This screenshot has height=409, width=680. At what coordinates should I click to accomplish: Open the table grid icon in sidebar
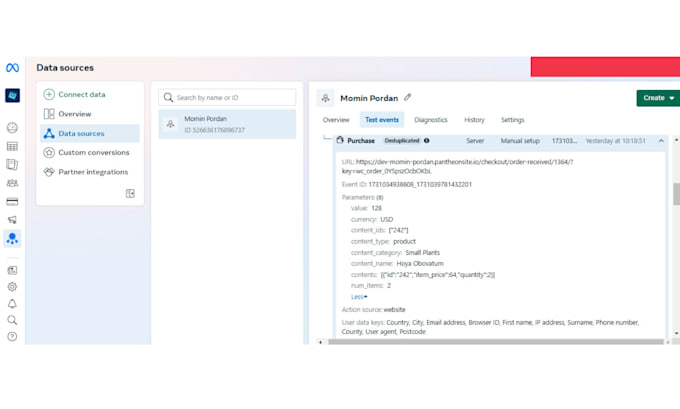(x=12, y=146)
